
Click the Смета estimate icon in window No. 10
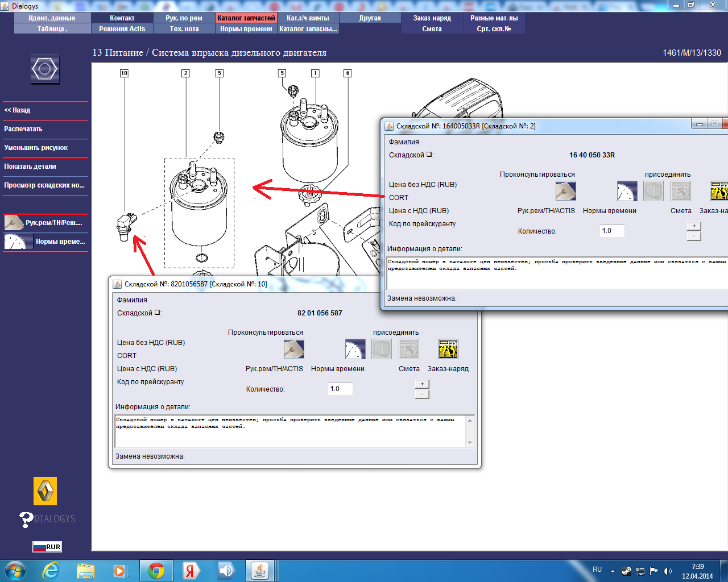coord(409,349)
